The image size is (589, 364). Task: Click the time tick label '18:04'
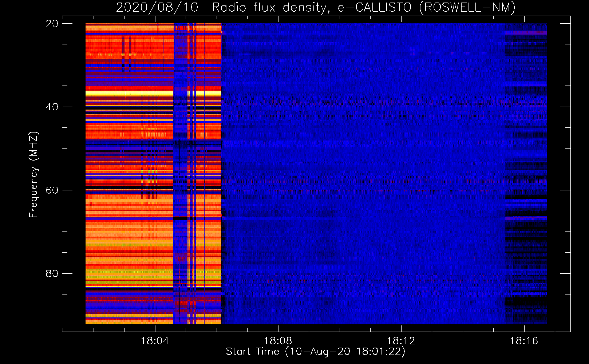tap(155, 341)
